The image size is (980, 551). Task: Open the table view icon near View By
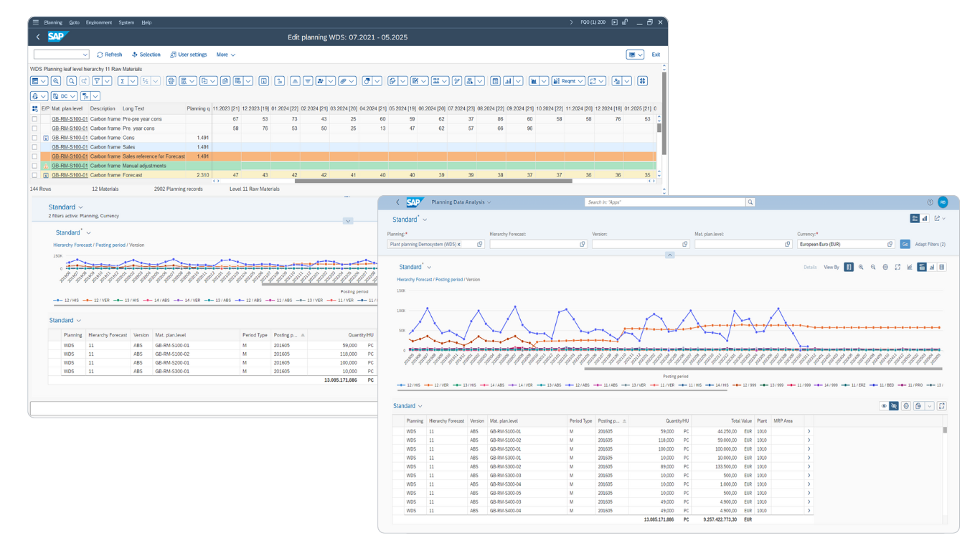(941, 266)
